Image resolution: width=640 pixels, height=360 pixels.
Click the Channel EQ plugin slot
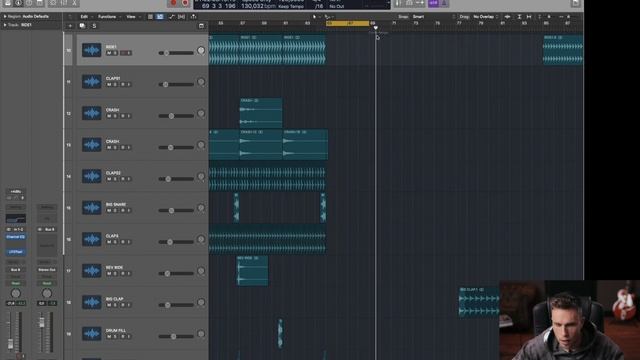point(16,237)
